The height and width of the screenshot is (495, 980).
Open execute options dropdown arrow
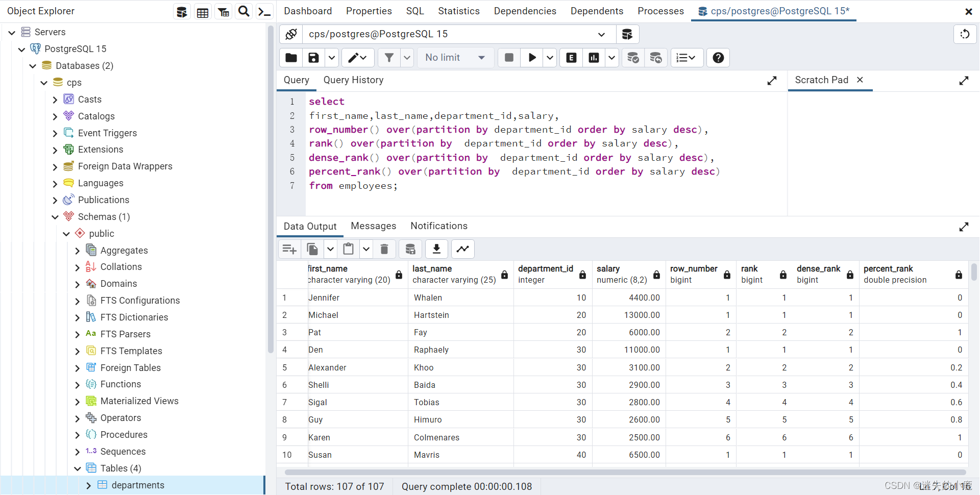550,58
